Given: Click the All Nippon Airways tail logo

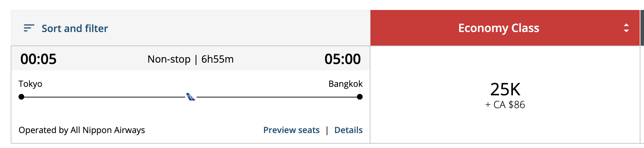Looking at the screenshot, I should click(x=191, y=97).
